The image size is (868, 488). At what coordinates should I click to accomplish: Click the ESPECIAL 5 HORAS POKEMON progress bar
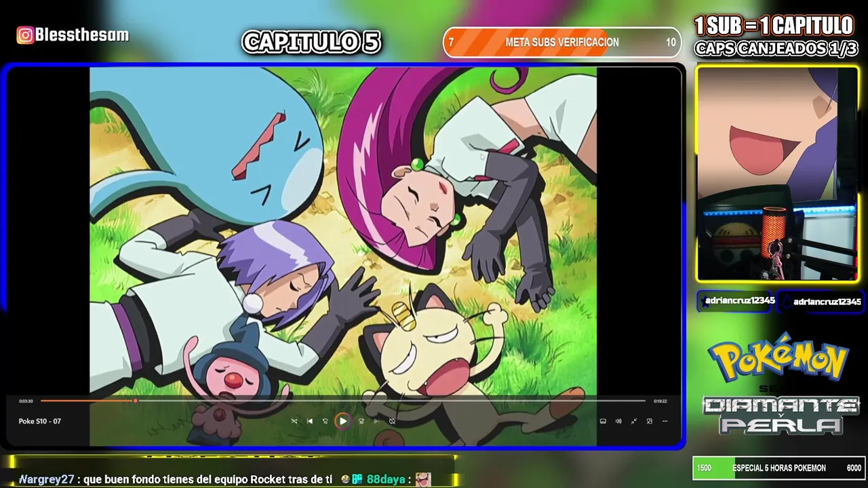(779, 468)
